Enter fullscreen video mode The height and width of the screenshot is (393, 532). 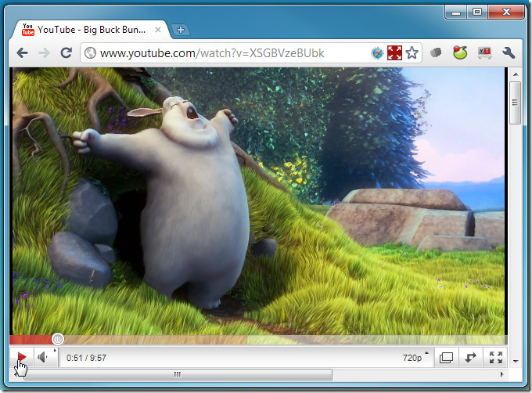tap(496, 357)
